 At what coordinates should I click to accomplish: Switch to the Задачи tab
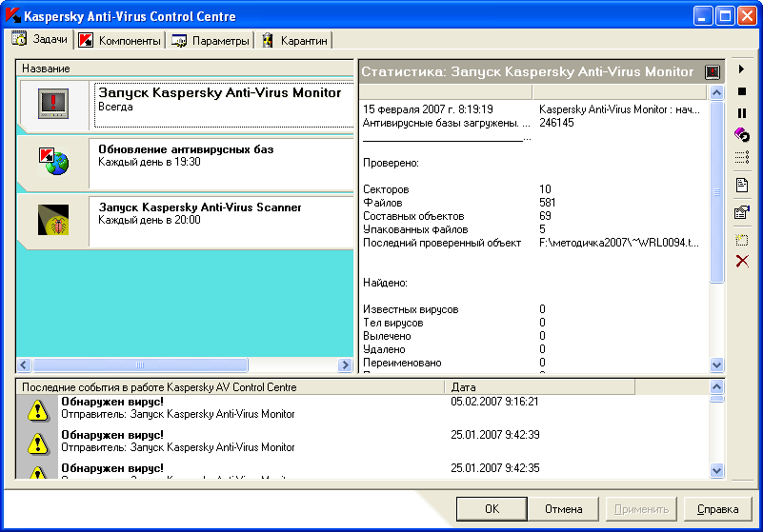[41, 39]
